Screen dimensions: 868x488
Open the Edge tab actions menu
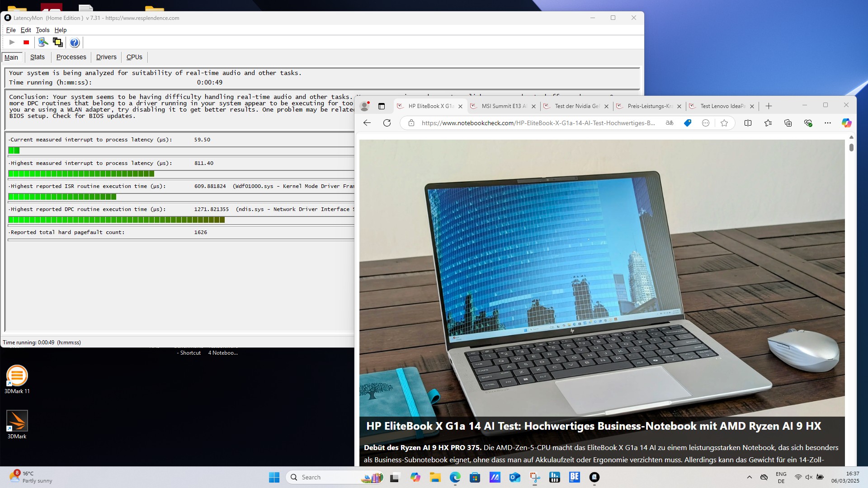pos(382,106)
